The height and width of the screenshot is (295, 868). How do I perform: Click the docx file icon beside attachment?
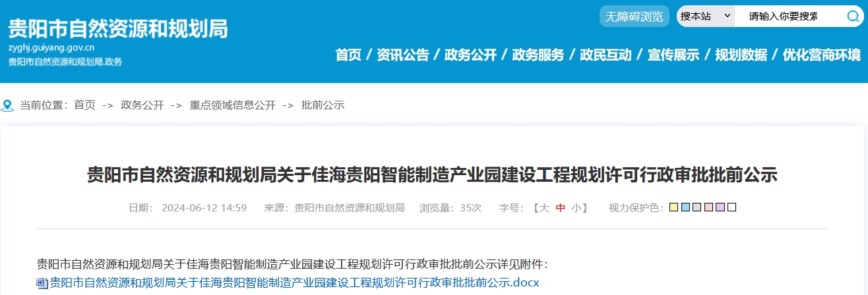[x=42, y=283]
